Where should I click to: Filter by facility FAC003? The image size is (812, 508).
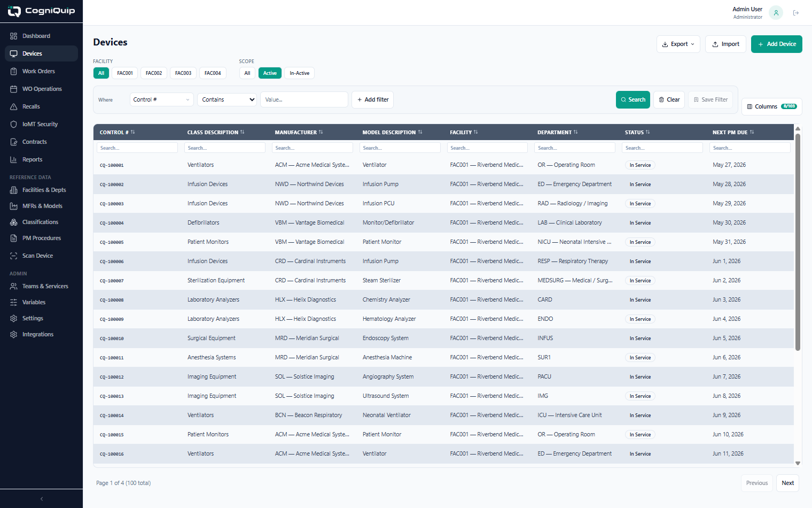point(183,73)
